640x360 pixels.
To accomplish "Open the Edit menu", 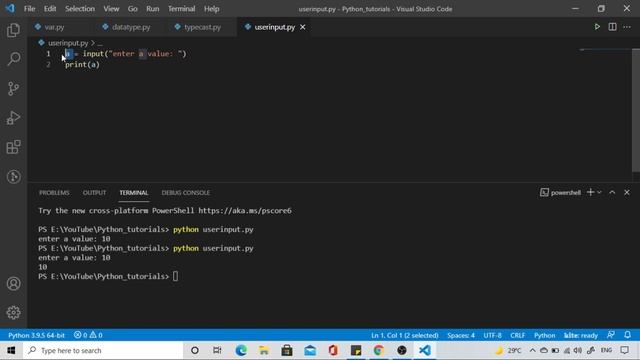I will [50, 9].
